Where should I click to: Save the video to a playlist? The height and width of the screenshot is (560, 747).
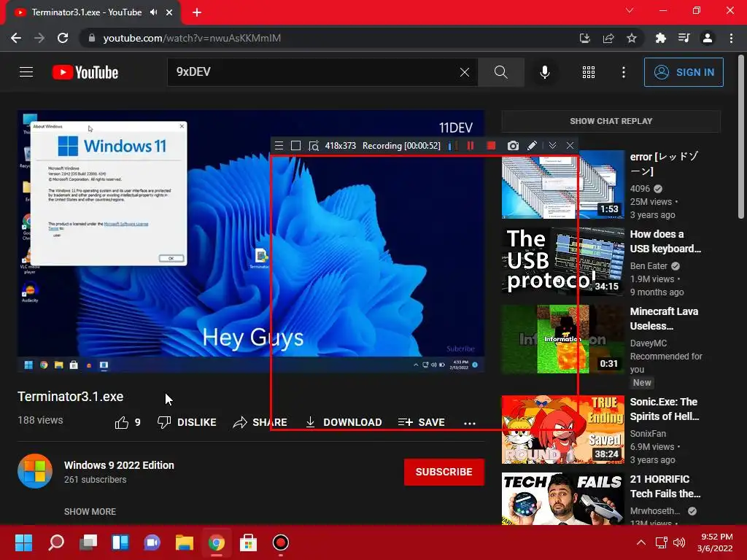421,422
